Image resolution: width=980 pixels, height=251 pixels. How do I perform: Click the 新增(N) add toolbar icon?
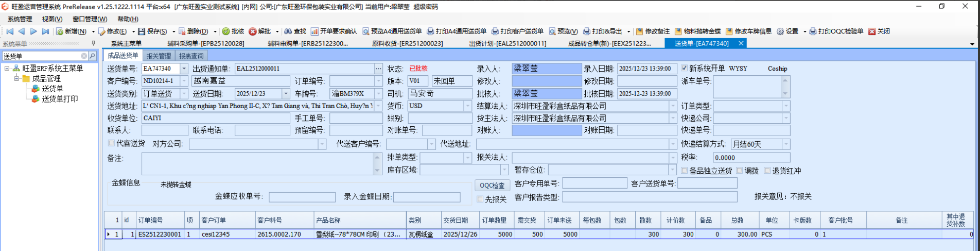click(60, 31)
